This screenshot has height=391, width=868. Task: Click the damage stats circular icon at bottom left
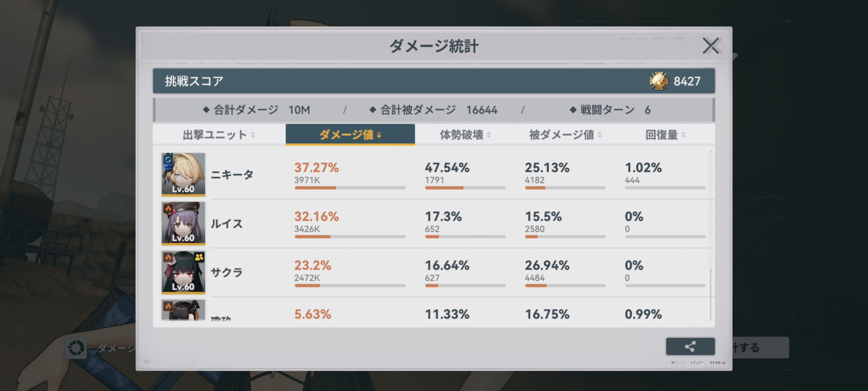[76, 348]
